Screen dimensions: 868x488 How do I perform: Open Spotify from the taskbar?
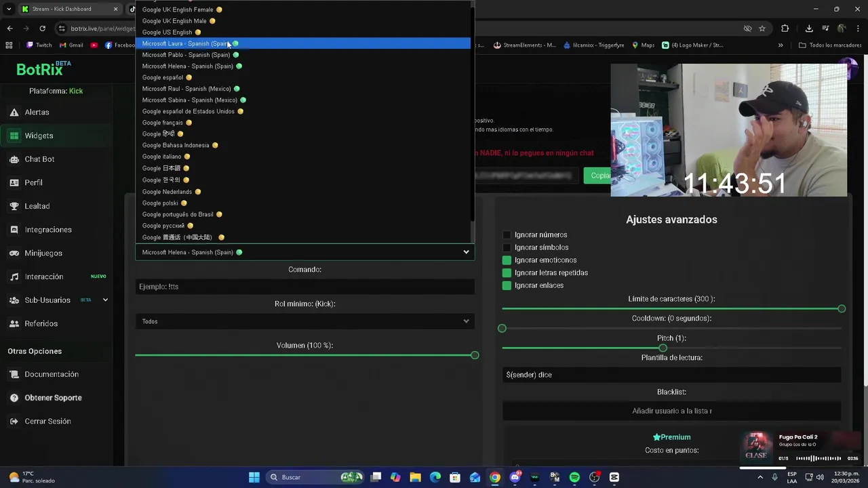(x=574, y=477)
